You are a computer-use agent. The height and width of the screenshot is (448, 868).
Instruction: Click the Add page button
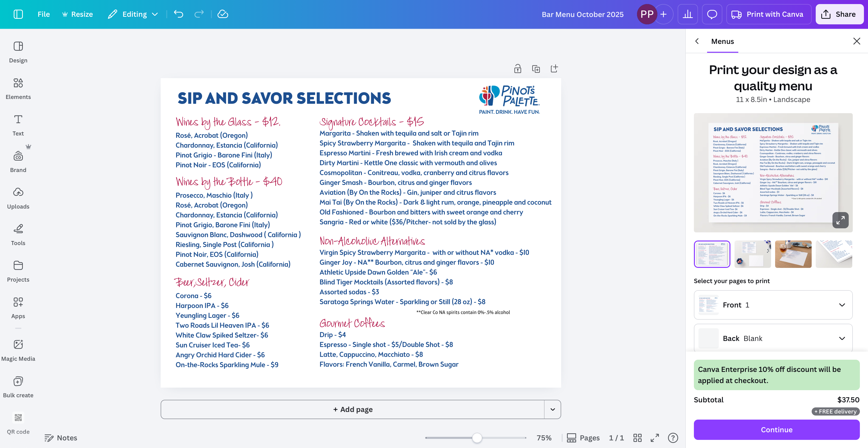[x=353, y=409]
